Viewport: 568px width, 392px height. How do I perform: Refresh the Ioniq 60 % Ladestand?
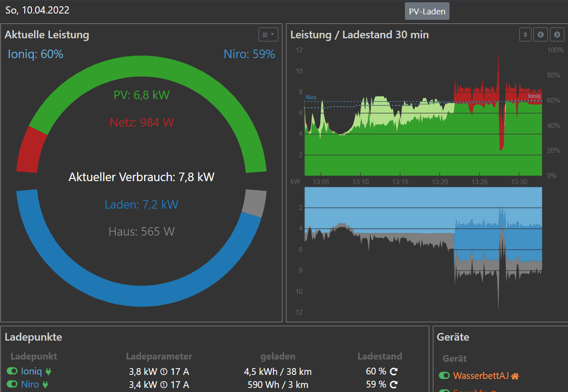pyautogui.click(x=393, y=372)
